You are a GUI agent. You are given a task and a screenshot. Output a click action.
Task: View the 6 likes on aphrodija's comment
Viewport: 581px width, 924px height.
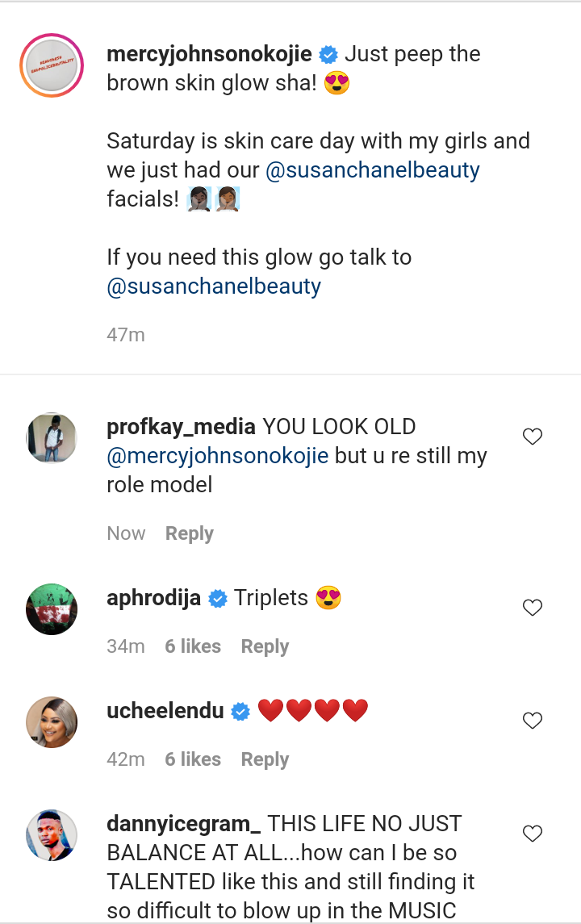pos(193,646)
